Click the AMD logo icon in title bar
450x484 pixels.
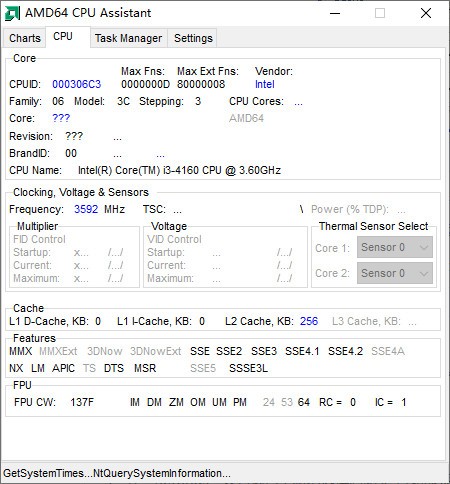tap(12, 13)
